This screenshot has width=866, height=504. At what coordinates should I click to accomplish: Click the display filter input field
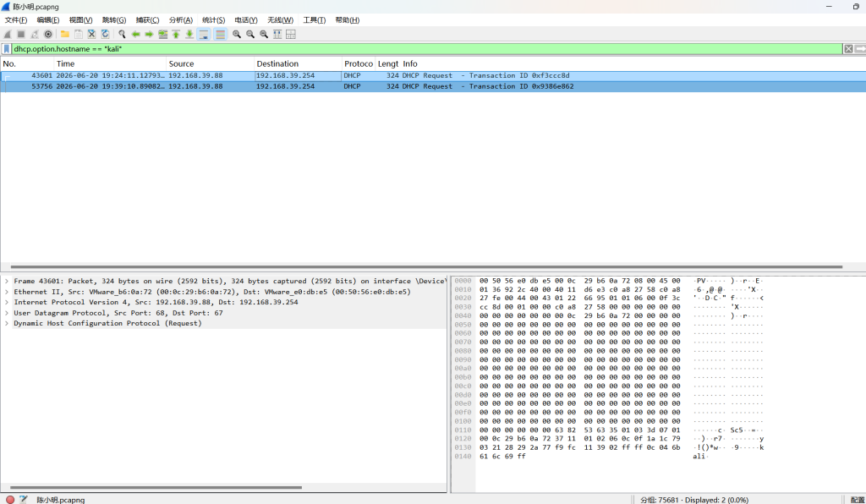coord(426,49)
